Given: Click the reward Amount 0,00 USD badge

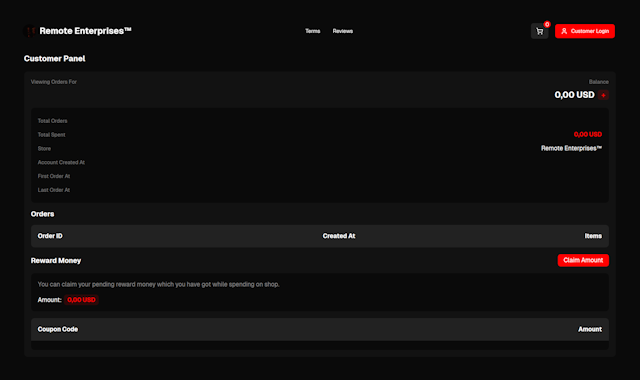Looking at the screenshot, I should [x=81, y=300].
